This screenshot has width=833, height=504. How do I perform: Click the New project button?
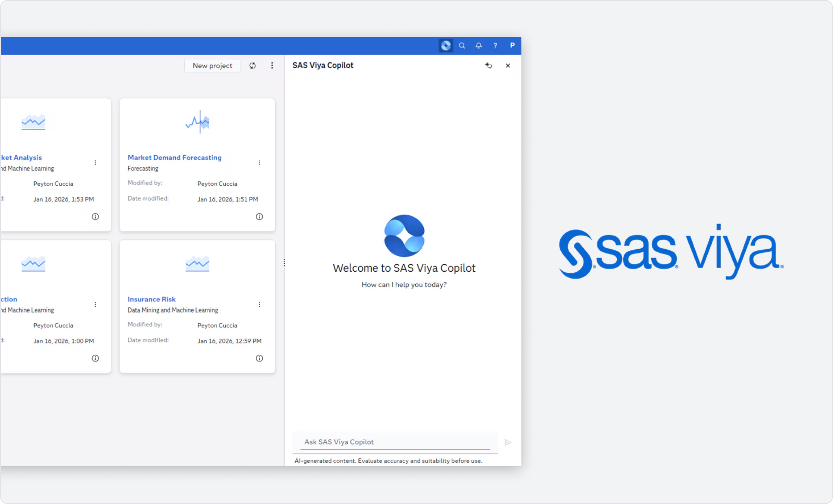[x=212, y=66]
